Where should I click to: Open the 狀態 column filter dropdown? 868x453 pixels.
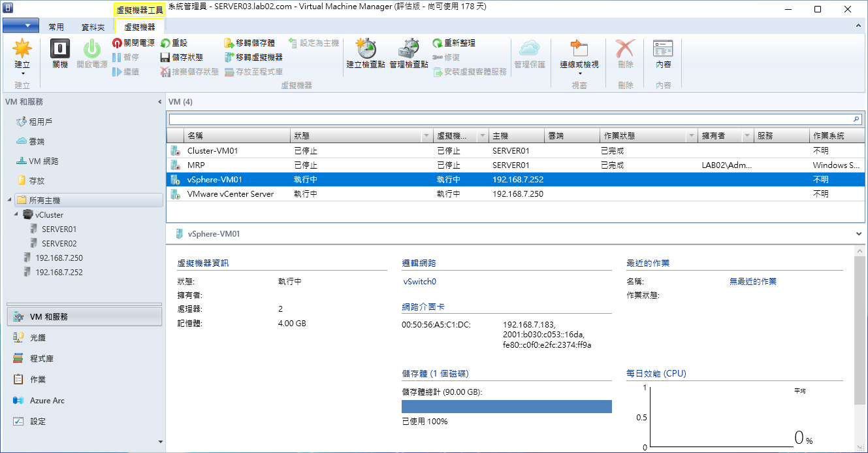tap(426, 136)
